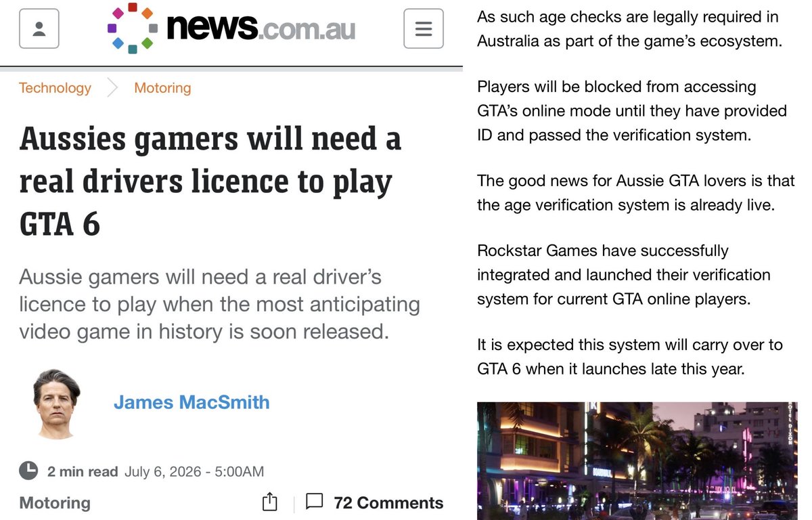Click the date 'July 6, 2026 - 5:00AM'
The width and height of the screenshot is (812, 520).
coord(194,471)
